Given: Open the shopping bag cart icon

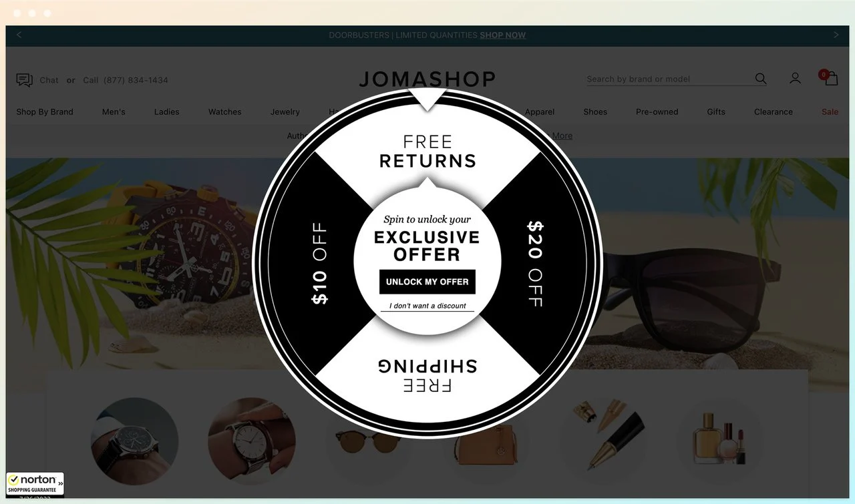Looking at the screenshot, I should (x=829, y=77).
